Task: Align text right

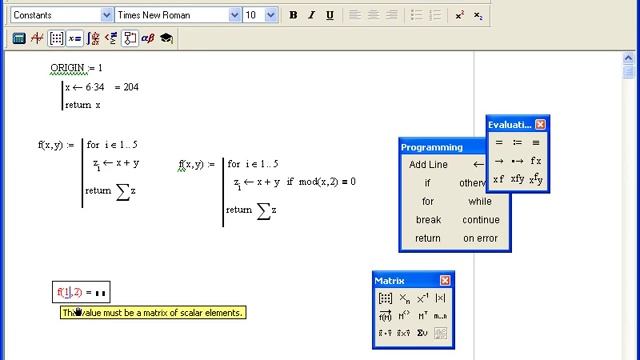Action: point(391,15)
